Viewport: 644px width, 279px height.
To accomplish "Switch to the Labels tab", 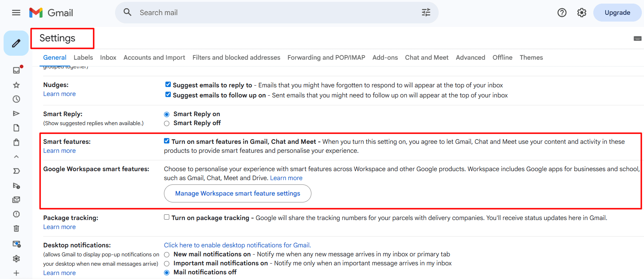I will [83, 58].
